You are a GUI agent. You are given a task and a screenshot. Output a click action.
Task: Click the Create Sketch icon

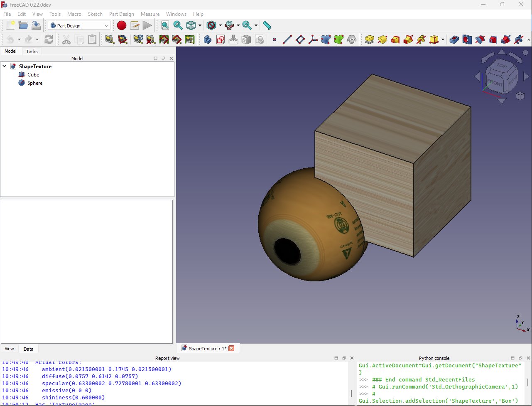point(221,39)
